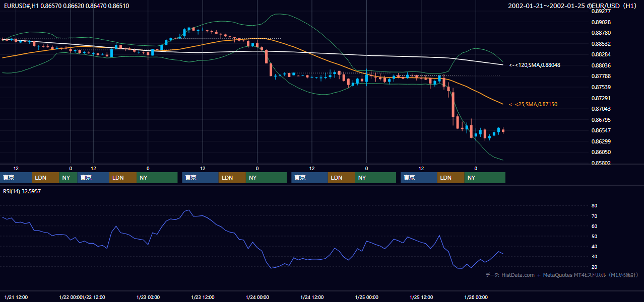Click price axis label 0.87043
The width and height of the screenshot is (644, 302).
coord(601,109)
